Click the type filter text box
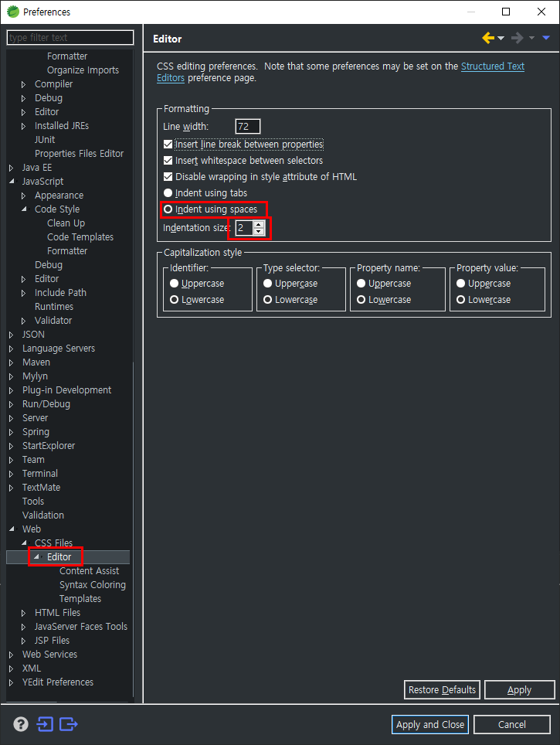The height and width of the screenshot is (745, 560). [70, 38]
